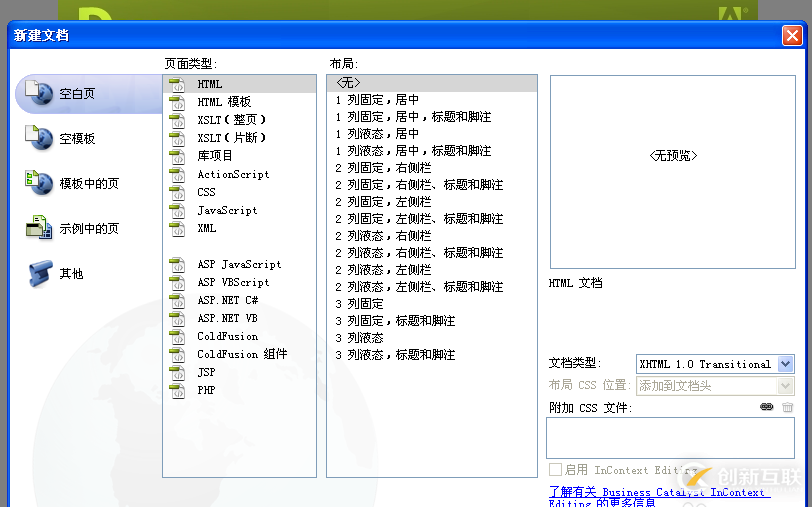Screen dimensions: 812x507
Task: Choose the 示例中的页 category icon
Action: pyautogui.click(x=39, y=228)
